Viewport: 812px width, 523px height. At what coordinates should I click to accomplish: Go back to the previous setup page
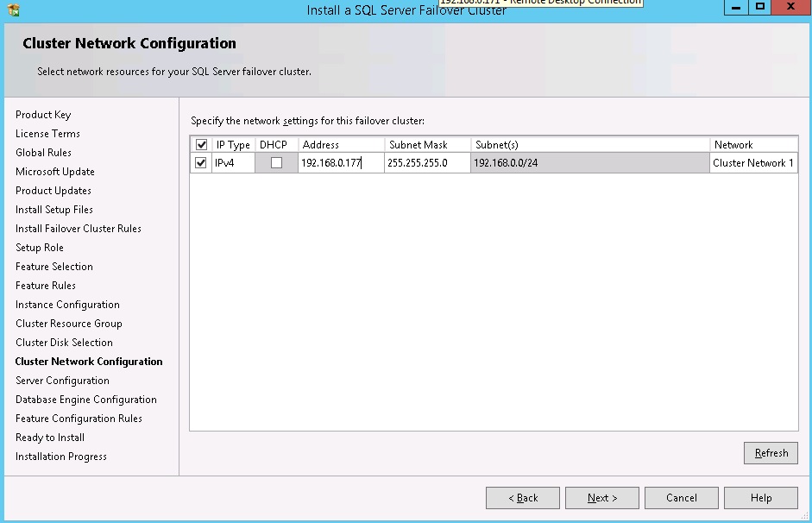(523, 498)
